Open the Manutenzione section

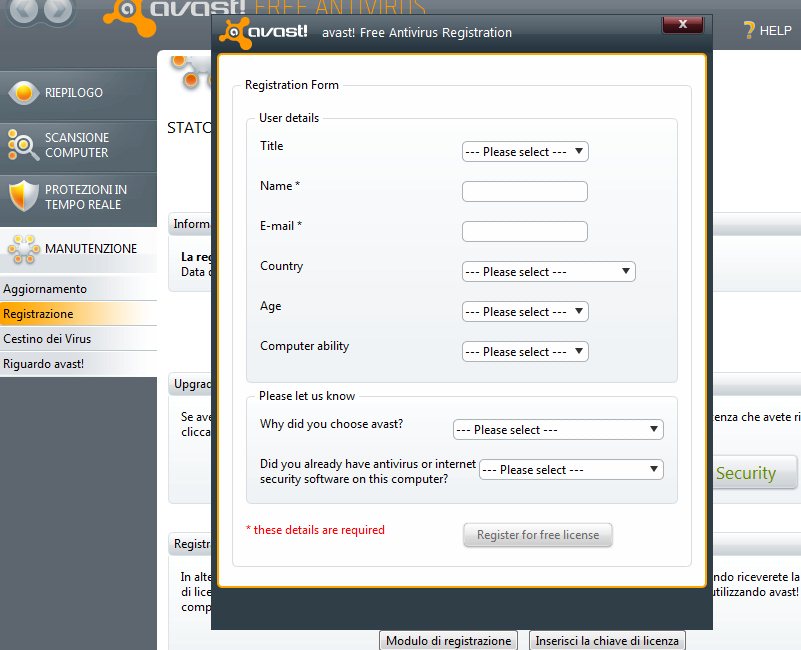pyautogui.click(x=78, y=250)
